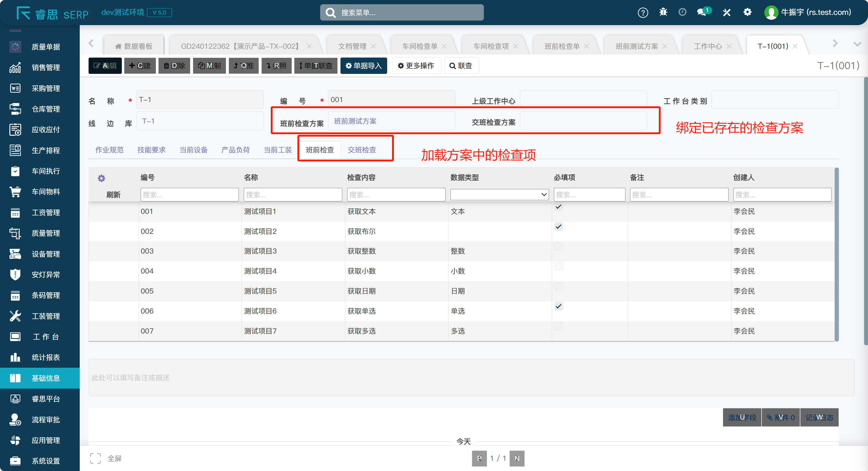Open the 车间执行 sidebar menu

[x=45, y=171]
